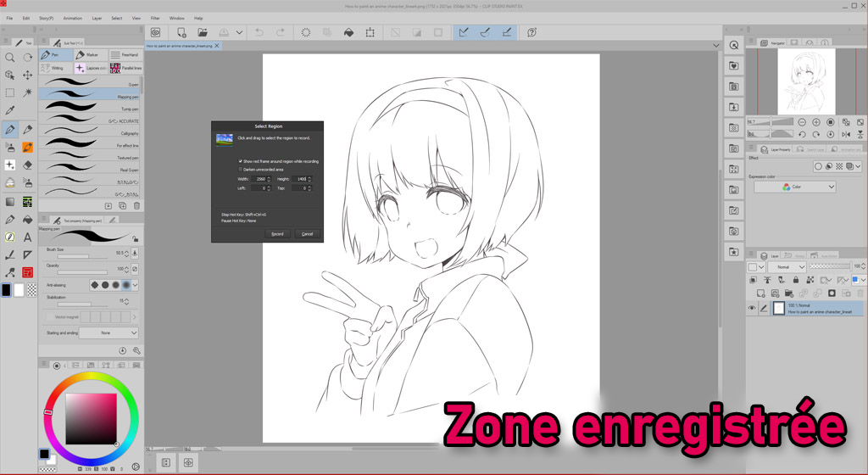
Task: Choose the Move layer tool
Action: [28, 75]
